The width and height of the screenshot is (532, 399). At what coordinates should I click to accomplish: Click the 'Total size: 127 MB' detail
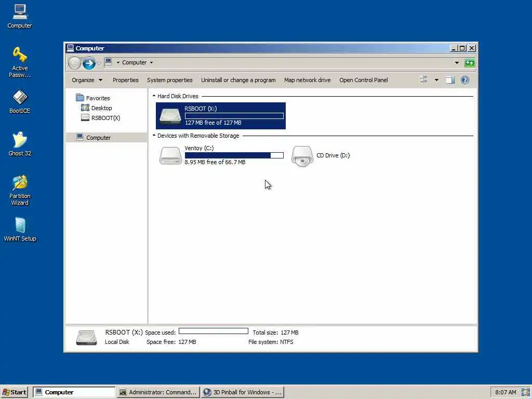pyautogui.click(x=275, y=332)
